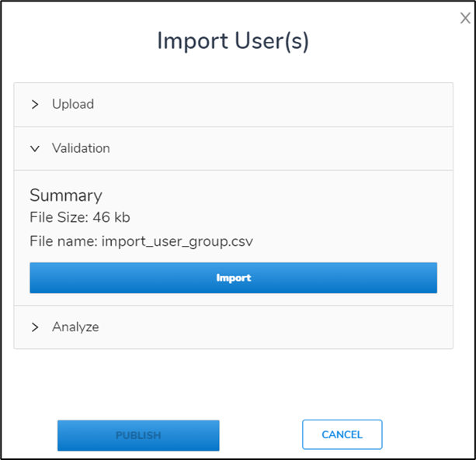Click the file name import_user_group.csv
The height and width of the screenshot is (460, 476).
177,242
